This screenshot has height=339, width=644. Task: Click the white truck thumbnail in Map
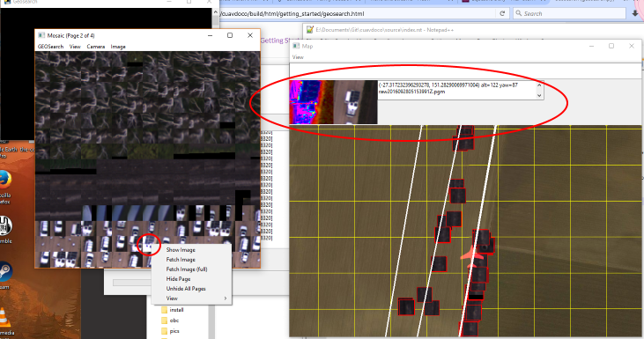pyautogui.click(x=355, y=102)
